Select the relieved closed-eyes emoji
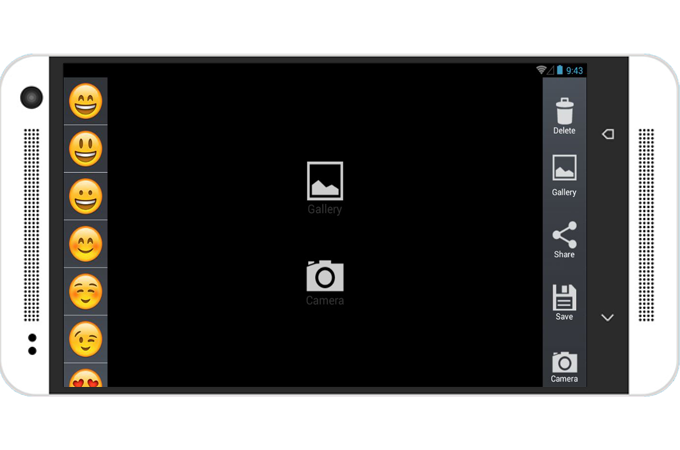This screenshot has width=680, height=450. pos(85,292)
